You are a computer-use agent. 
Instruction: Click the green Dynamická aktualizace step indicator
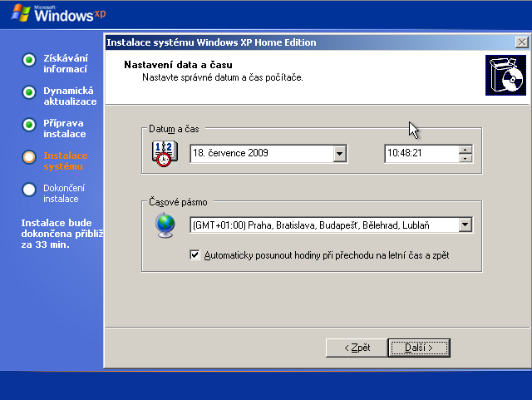[x=29, y=92]
